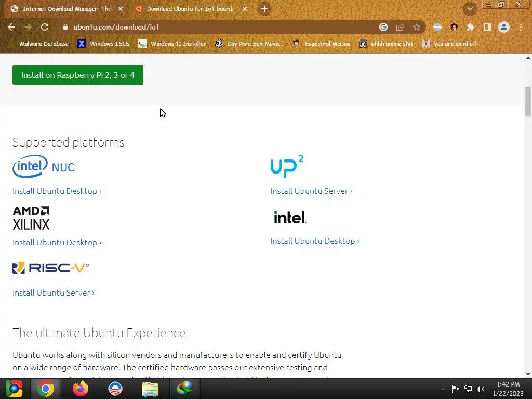Expand the tab search dropdown
The image size is (532, 399).
(x=470, y=9)
